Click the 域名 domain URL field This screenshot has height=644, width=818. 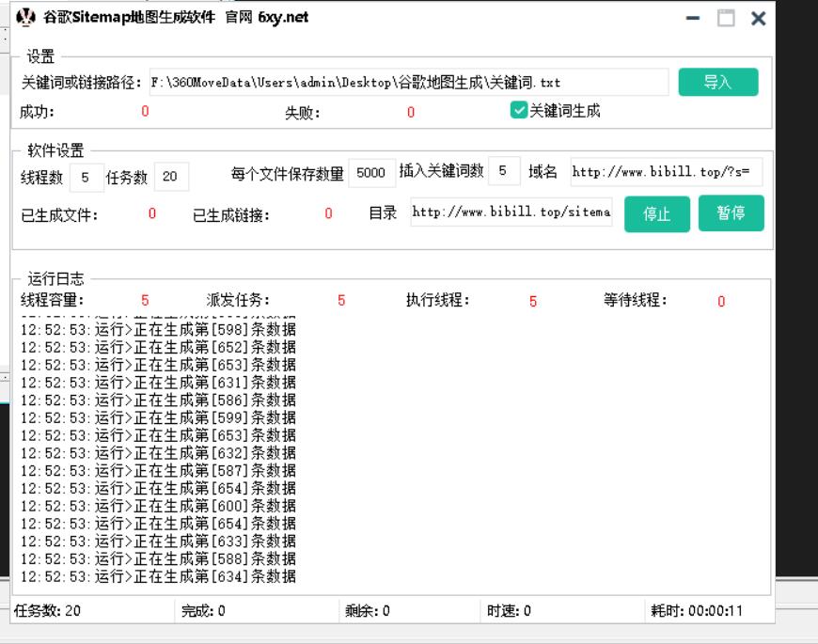667,171
